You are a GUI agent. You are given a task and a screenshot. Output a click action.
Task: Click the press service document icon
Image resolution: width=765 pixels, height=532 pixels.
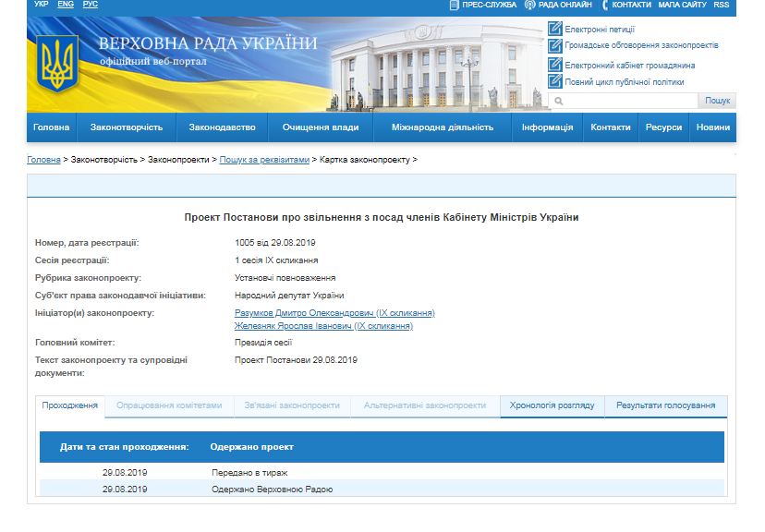pos(454,5)
